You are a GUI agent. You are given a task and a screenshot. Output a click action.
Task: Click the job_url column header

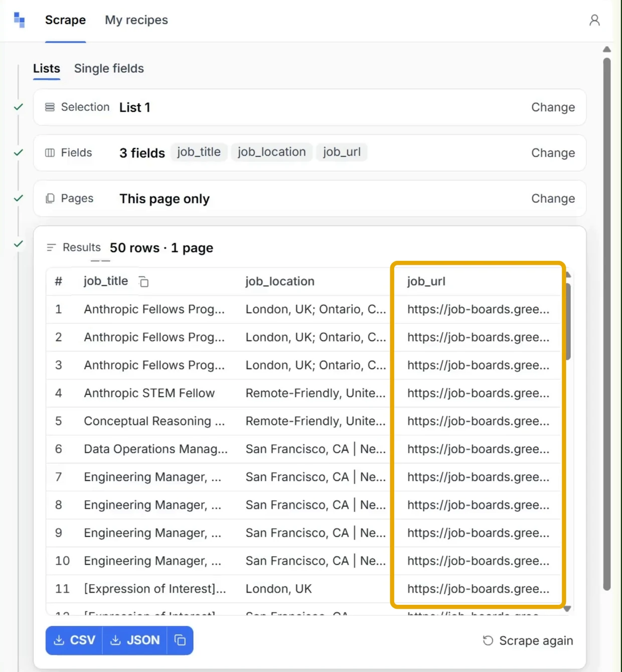(x=426, y=281)
